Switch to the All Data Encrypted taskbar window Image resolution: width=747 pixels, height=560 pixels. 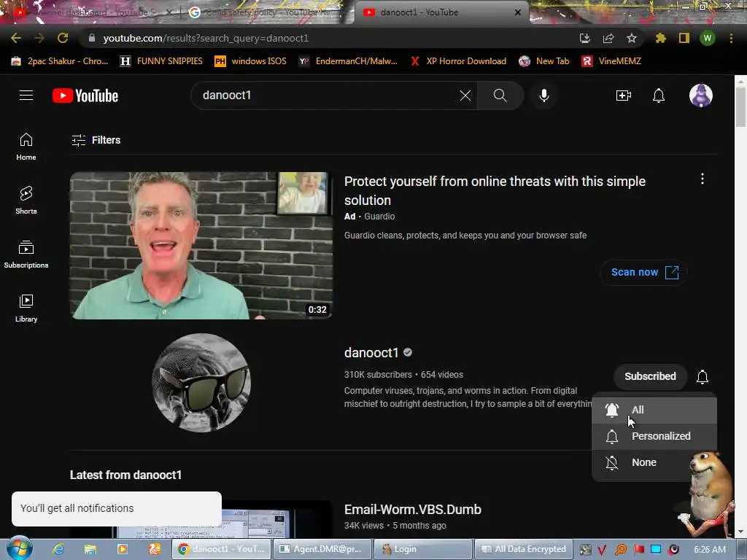coord(524,549)
